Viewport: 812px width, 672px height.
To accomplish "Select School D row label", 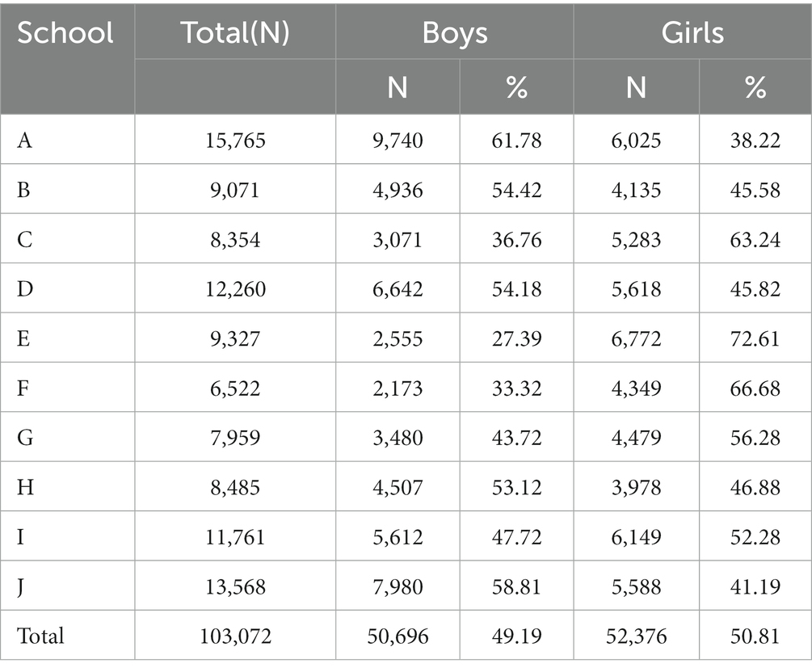I will click(25, 289).
